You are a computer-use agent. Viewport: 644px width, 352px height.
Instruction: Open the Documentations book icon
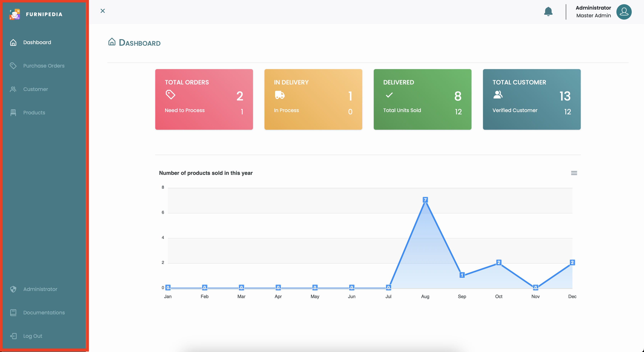coord(13,313)
